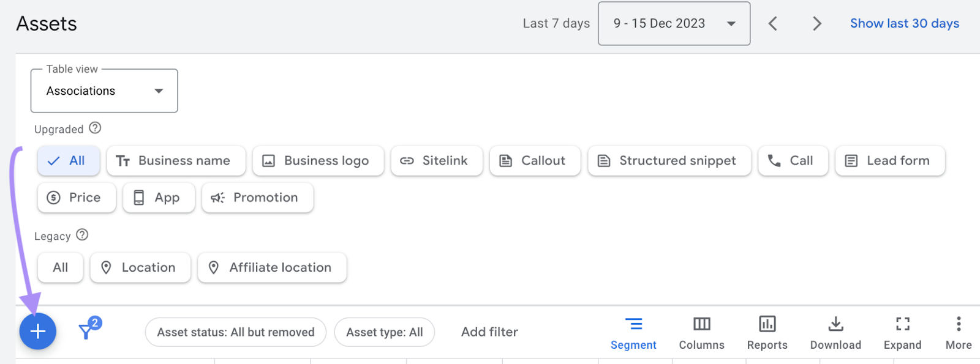Viewport: 980px width, 364px height.
Task: Click the Show last 30 days link
Action: pos(904,23)
